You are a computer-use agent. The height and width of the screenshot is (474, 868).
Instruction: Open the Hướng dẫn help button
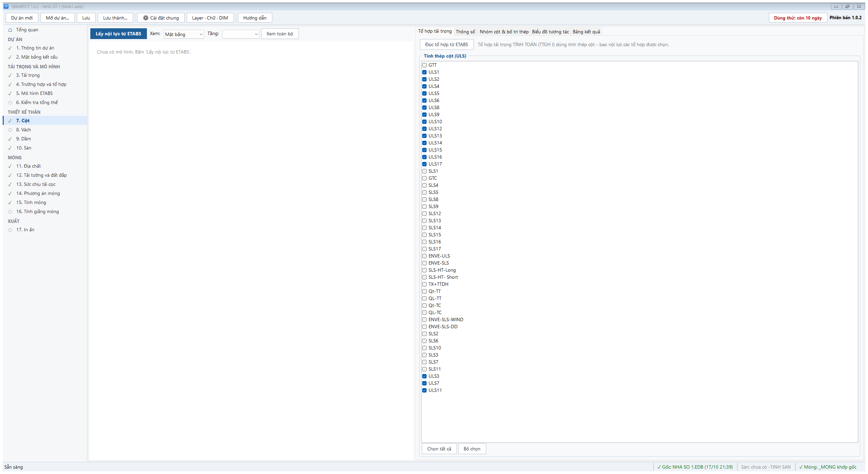point(255,18)
